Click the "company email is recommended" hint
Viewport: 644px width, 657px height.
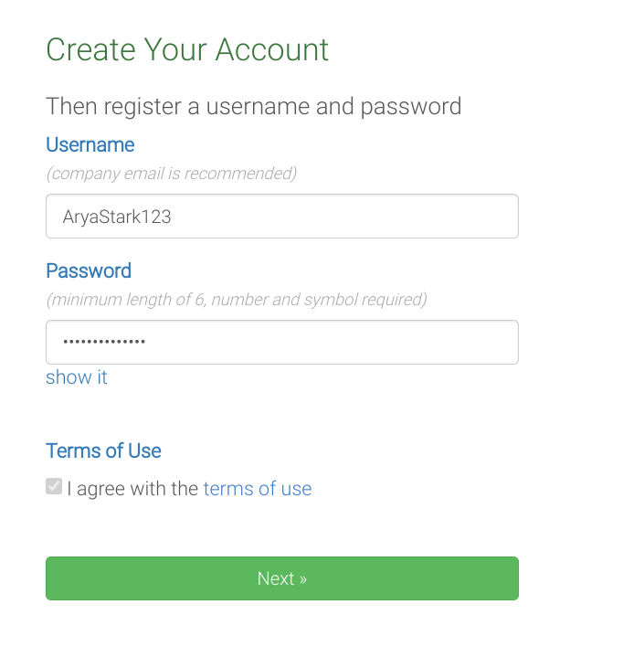(x=172, y=174)
